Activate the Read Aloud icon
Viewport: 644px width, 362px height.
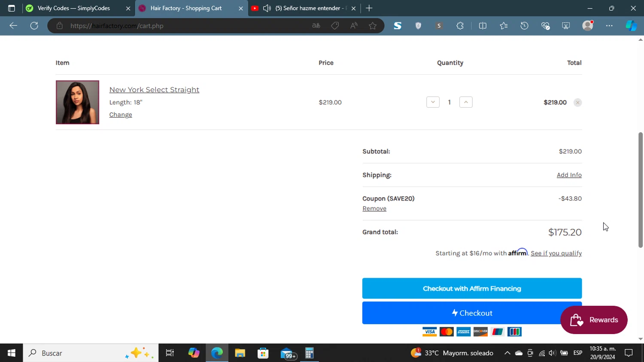pos(354,26)
